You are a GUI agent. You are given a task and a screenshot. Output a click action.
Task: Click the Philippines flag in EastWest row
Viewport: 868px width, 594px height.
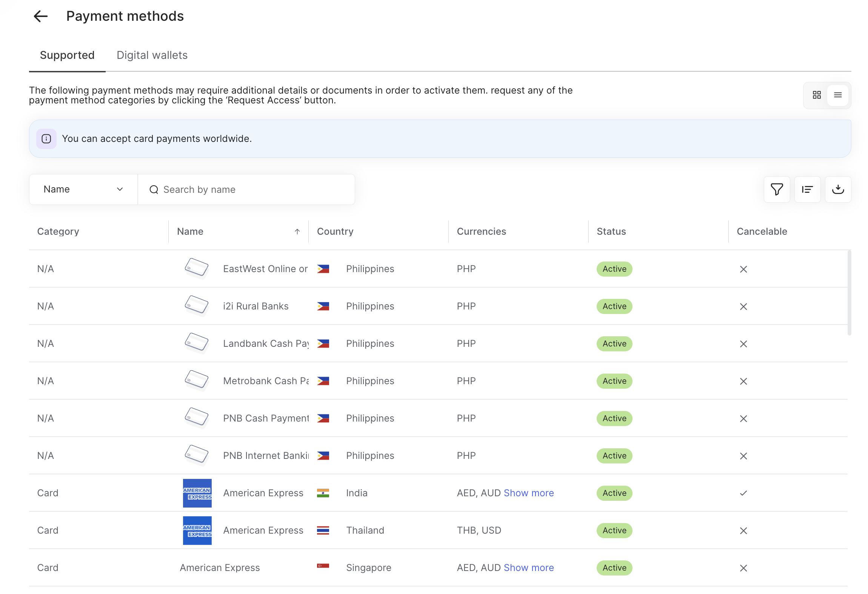click(323, 269)
